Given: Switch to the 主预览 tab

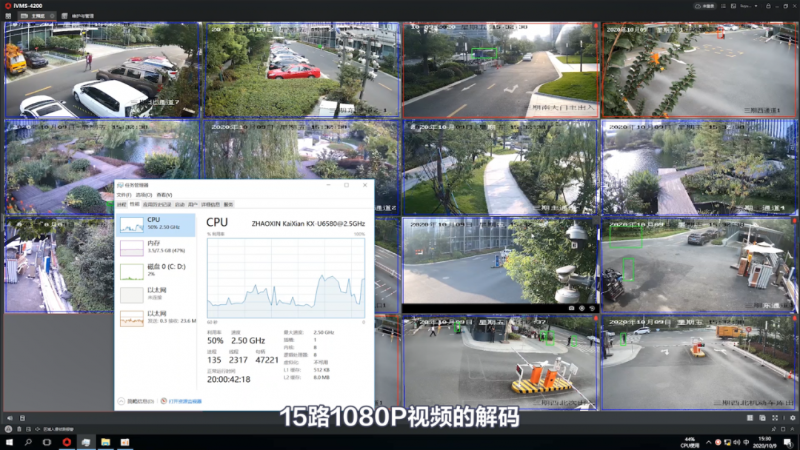Looking at the screenshot, I should pyautogui.click(x=36, y=17).
